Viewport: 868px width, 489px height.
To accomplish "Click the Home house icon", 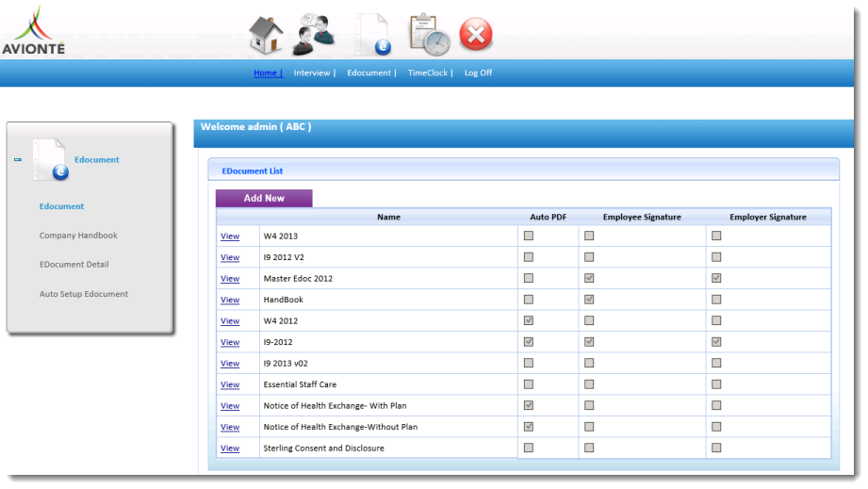I will 267,35.
